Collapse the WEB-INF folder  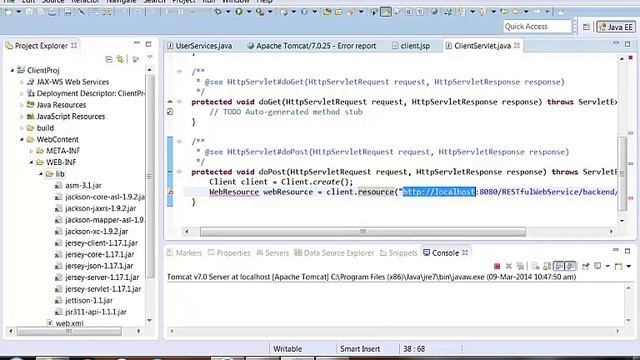point(31,162)
